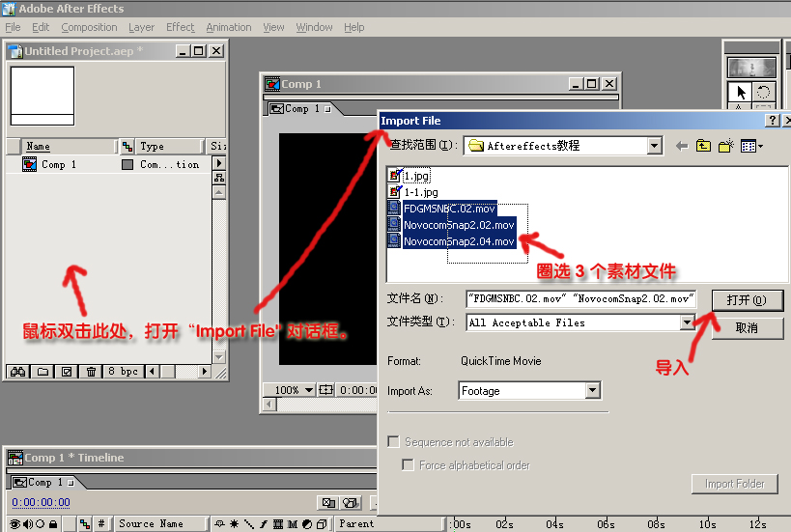Screen dimensions: 791x532
Task: Toggle Force alphabetical order checkbox
Action: click(408, 464)
